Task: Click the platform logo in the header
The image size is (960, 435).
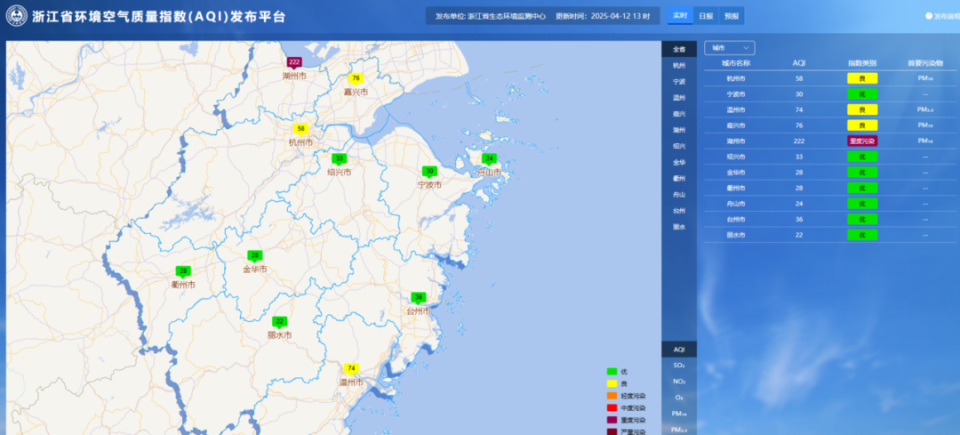Action: click(17, 17)
